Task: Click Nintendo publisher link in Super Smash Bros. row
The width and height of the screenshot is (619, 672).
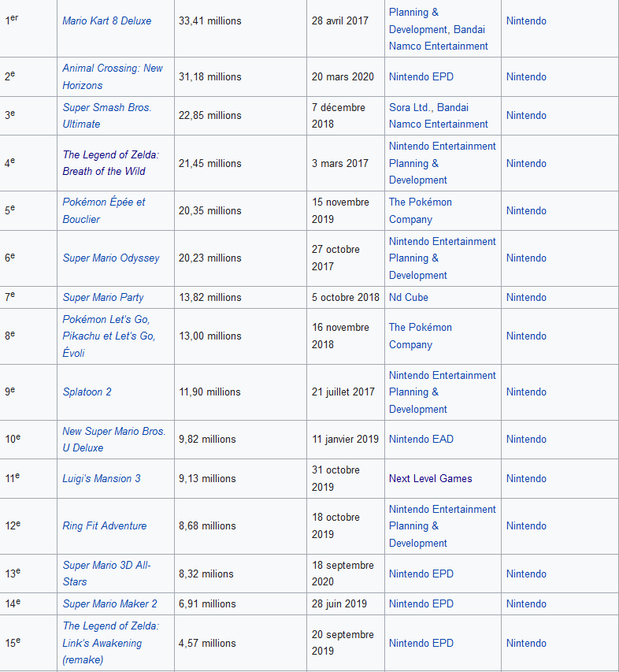Action: click(526, 115)
